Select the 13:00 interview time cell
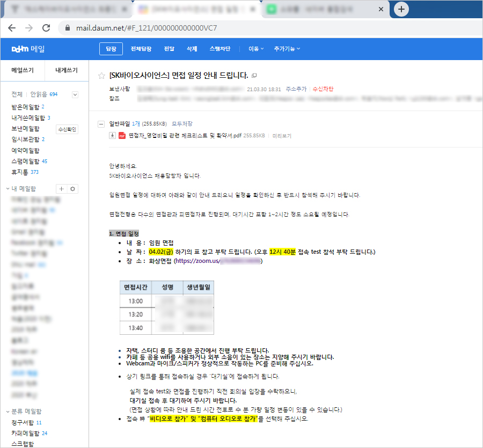This screenshot has height=448, width=483. [x=136, y=301]
